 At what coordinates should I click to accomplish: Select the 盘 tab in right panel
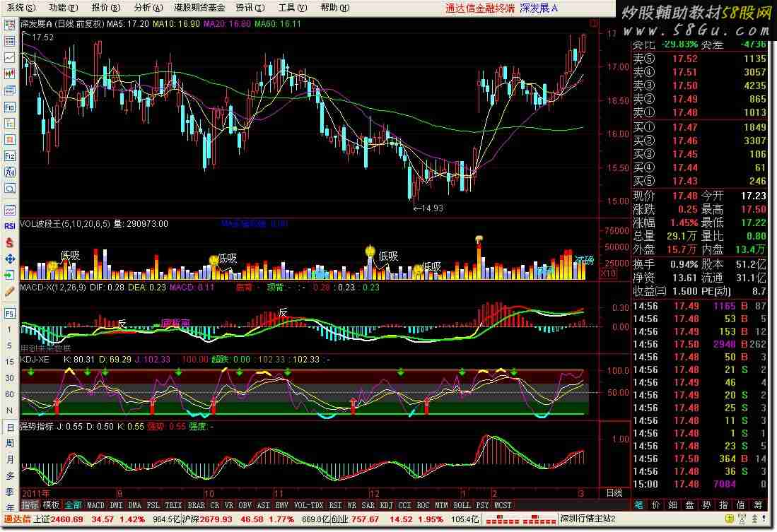coord(689,505)
